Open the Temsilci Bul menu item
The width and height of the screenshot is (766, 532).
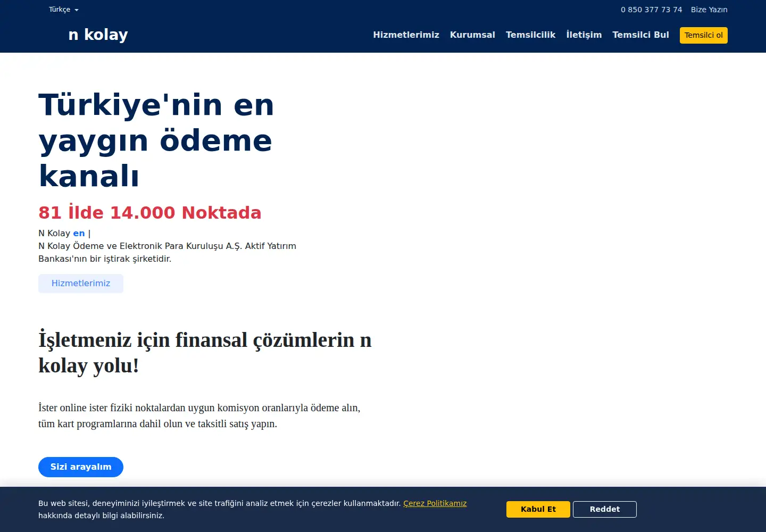click(640, 35)
